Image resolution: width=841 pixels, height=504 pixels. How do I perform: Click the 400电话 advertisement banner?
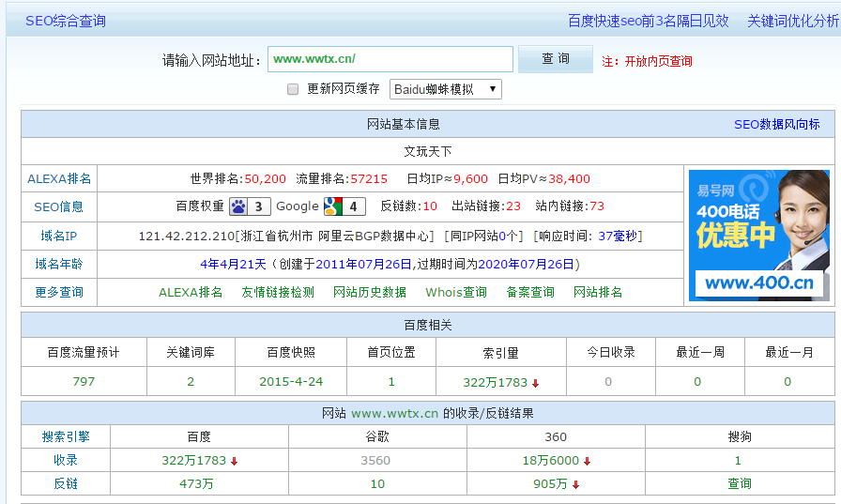(x=759, y=236)
